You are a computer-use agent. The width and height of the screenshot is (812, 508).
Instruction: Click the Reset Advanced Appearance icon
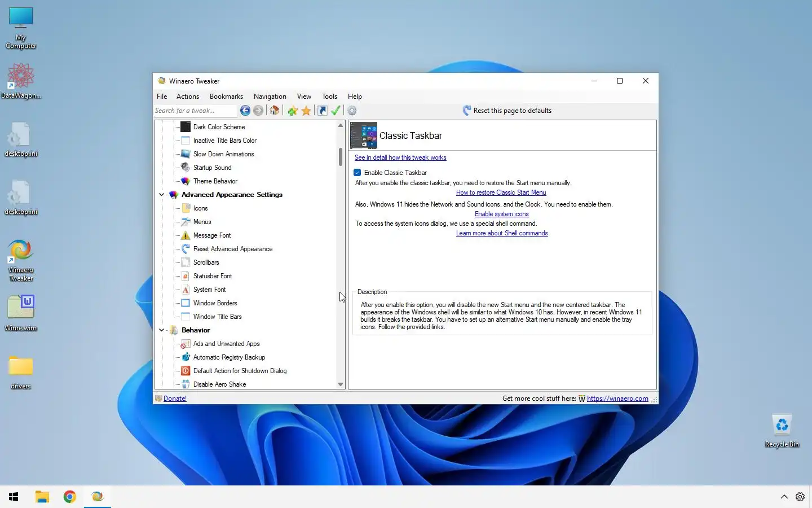pos(186,249)
